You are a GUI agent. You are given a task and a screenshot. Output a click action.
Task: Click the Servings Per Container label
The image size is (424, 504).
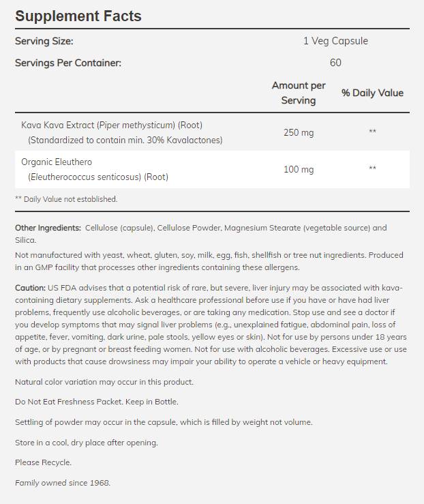[x=68, y=63]
